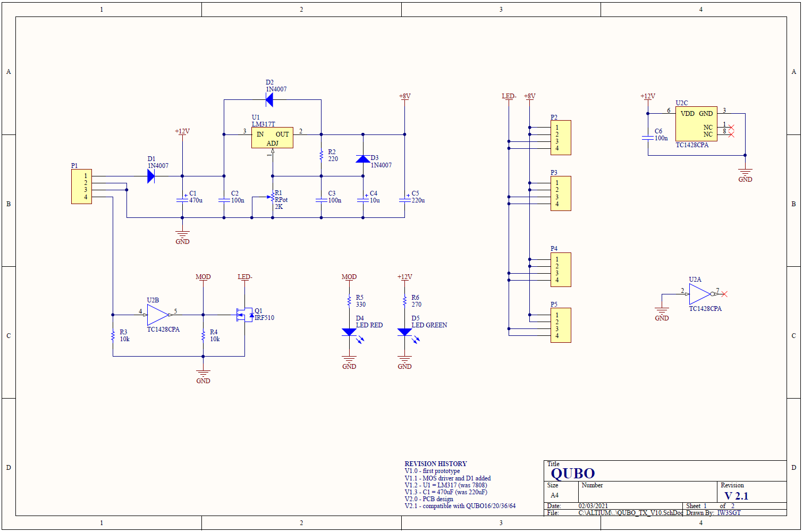Click the LED- label above the connectors
Viewport: 803px width, 532px height.
point(509,96)
